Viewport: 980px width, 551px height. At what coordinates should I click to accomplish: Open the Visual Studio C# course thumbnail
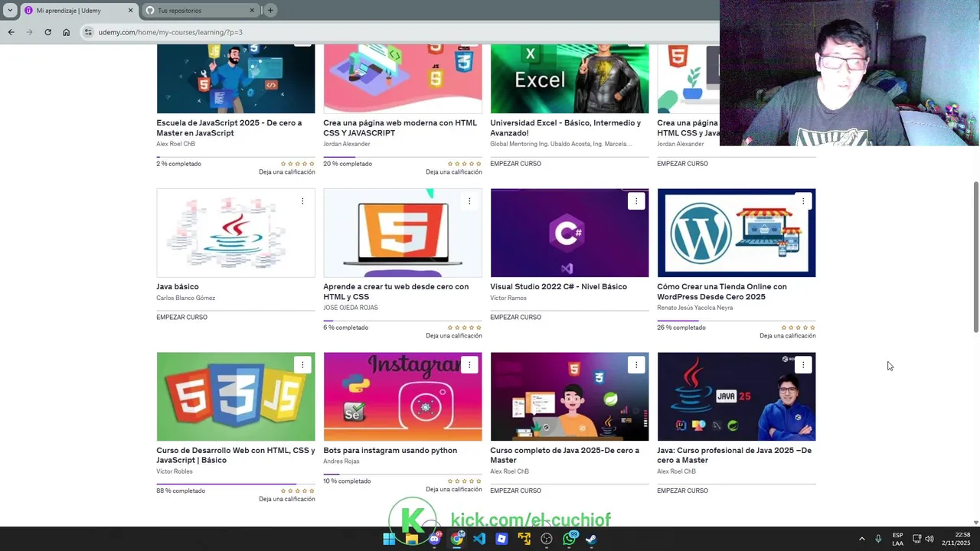coord(570,233)
